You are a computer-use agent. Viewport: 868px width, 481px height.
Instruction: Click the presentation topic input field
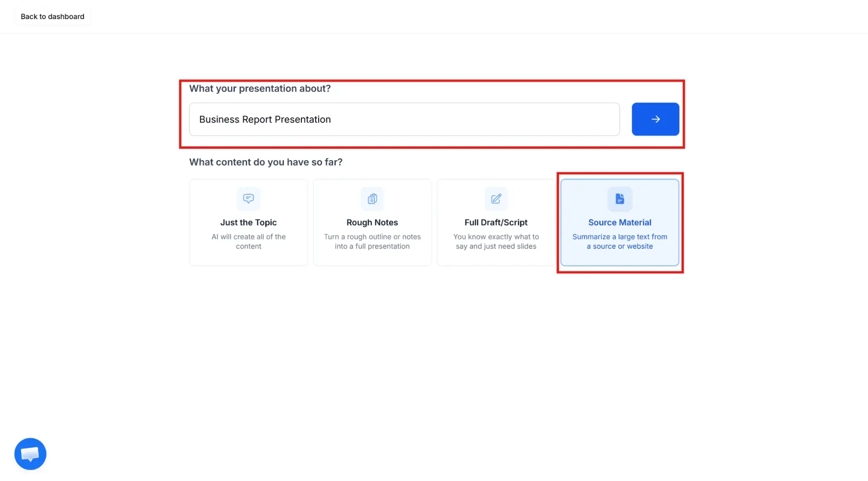point(404,119)
